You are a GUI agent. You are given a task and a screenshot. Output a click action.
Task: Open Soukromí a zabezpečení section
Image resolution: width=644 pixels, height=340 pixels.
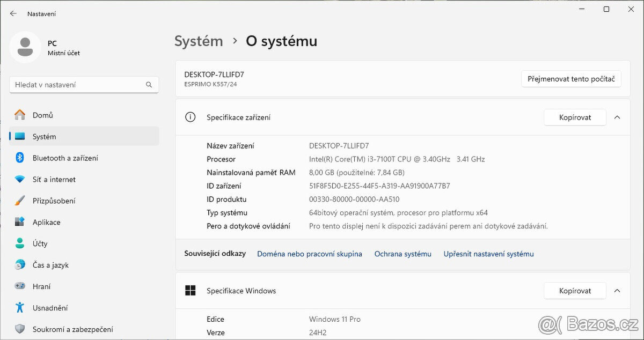point(72,329)
